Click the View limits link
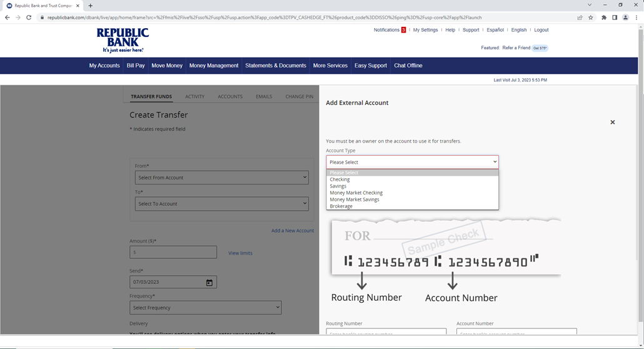This screenshot has width=644, height=349. [x=240, y=253]
